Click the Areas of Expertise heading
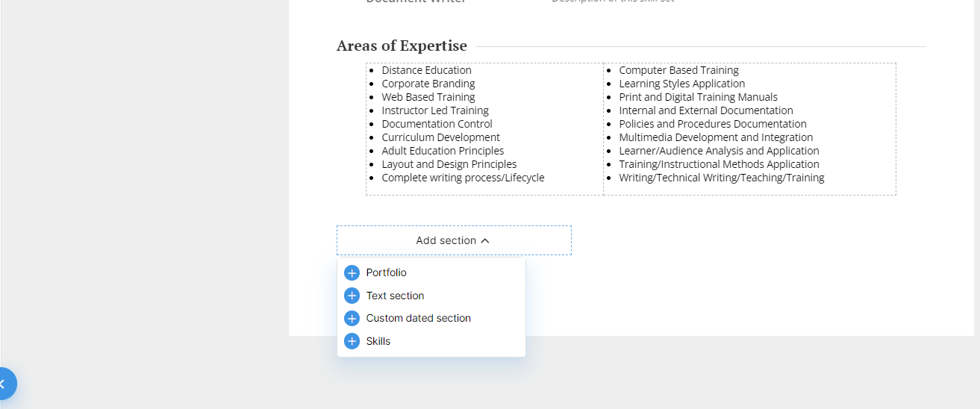980x409 pixels. [402, 46]
